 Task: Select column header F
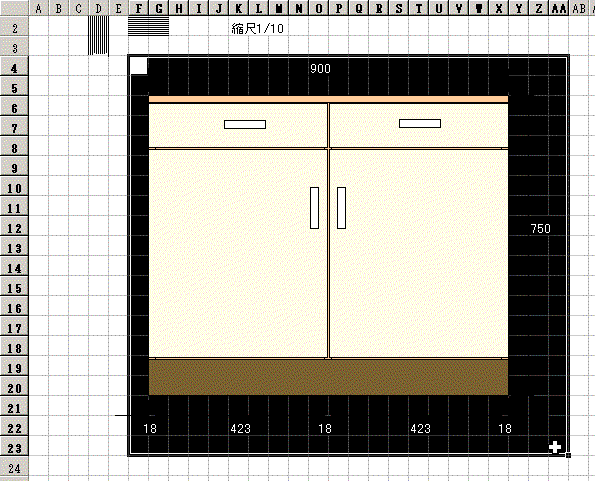[x=139, y=8]
